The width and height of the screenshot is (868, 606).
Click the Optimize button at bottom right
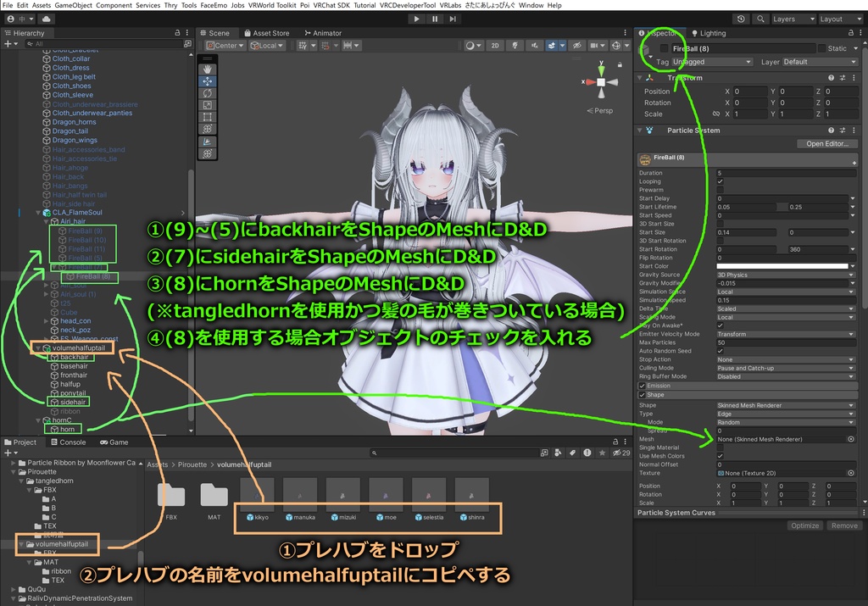[804, 525]
